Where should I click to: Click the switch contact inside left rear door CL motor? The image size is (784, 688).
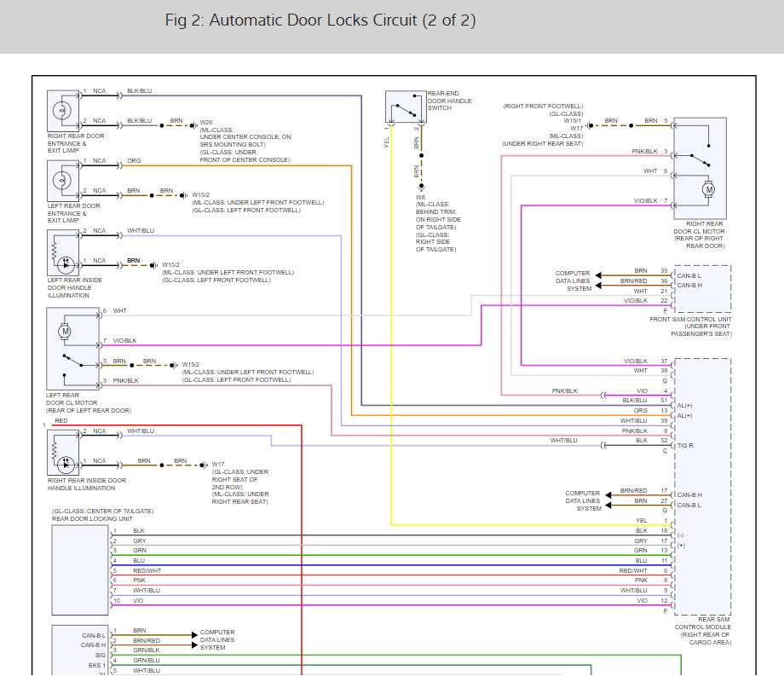[73, 361]
